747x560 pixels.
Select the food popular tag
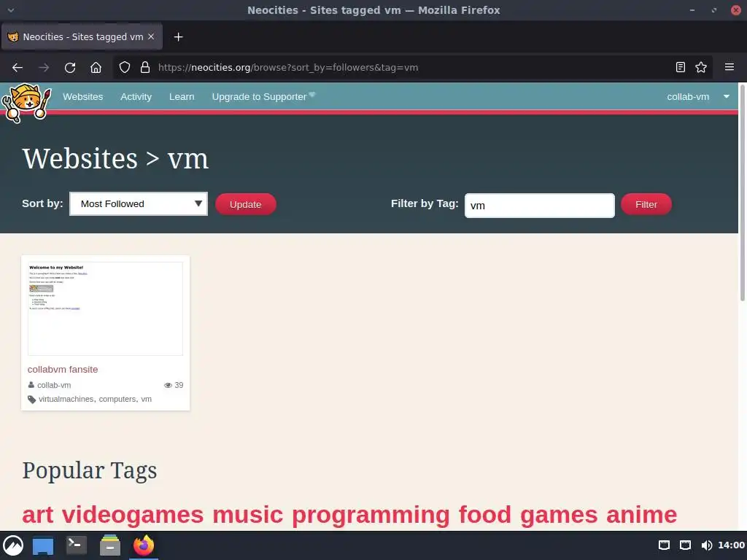(x=485, y=515)
